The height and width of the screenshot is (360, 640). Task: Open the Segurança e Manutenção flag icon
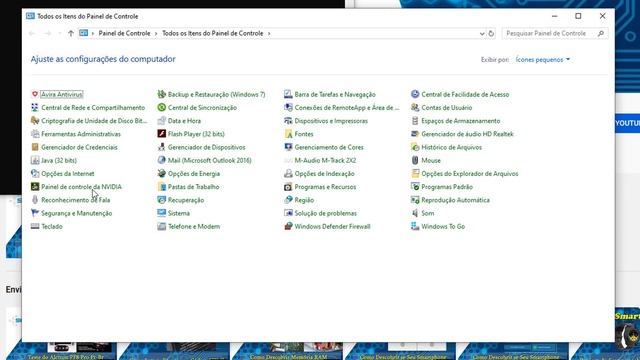coord(35,213)
